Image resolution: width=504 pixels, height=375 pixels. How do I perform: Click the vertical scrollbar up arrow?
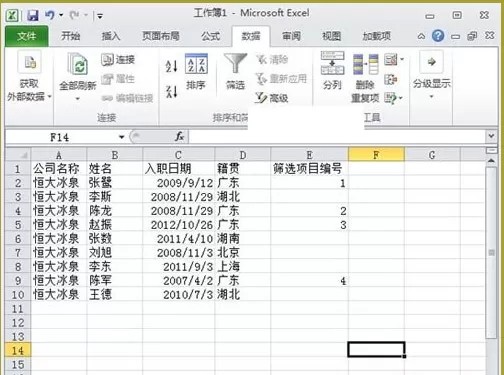(491, 161)
